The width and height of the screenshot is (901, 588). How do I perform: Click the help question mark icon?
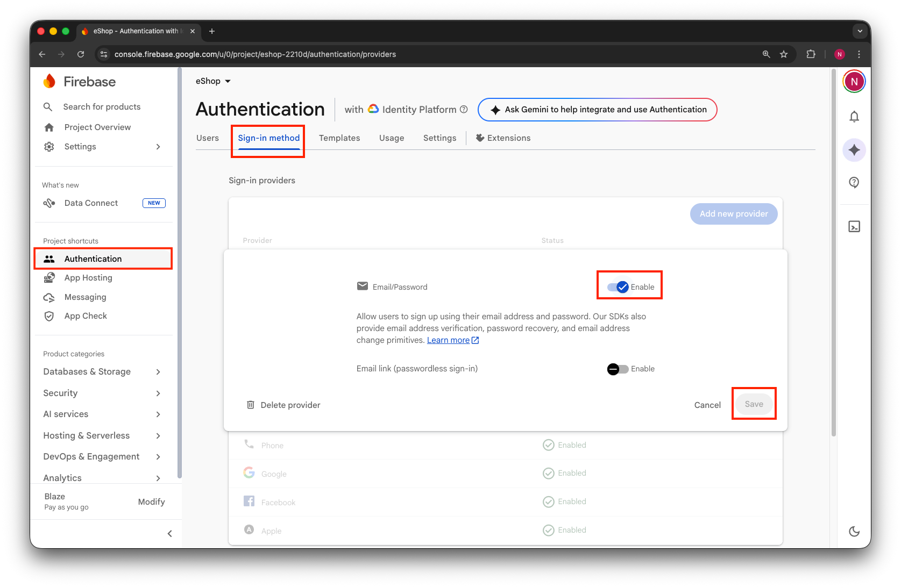tap(854, 183)
